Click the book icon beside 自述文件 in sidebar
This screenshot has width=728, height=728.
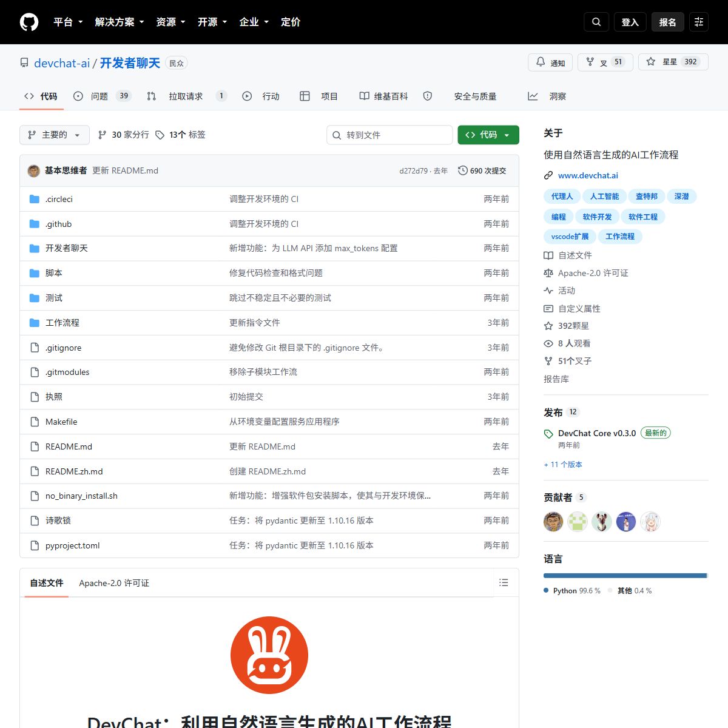click(x=548, y=255)
